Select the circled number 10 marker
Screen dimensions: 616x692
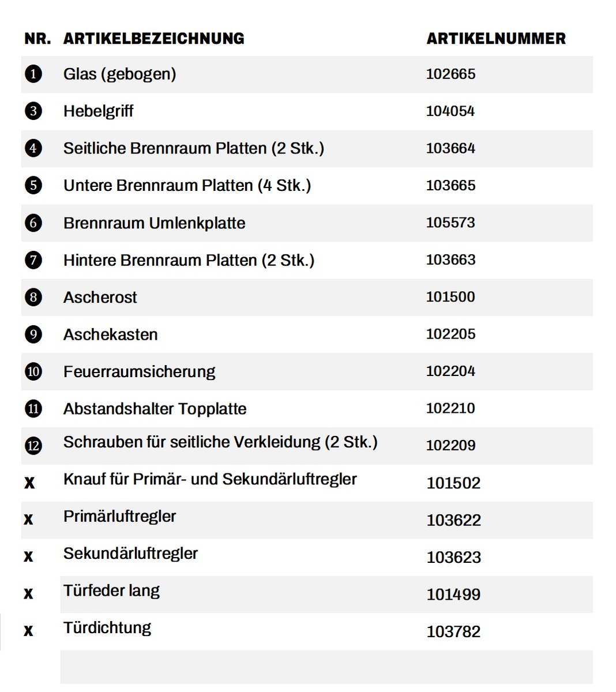(x=33, y=371)
